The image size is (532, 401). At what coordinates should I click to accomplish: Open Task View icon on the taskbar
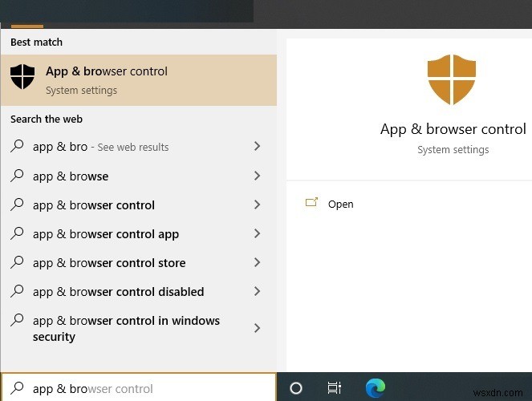334,388
